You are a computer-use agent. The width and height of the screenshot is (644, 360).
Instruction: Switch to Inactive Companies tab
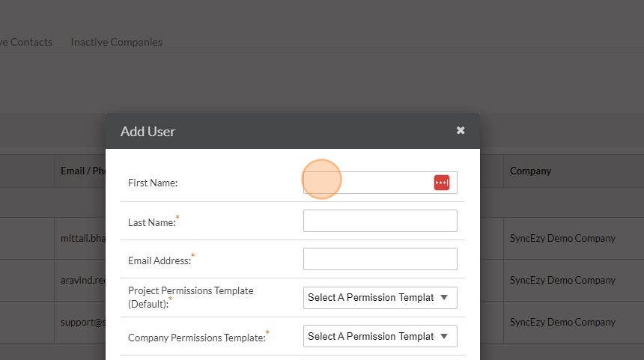click(x=116, y=42)
